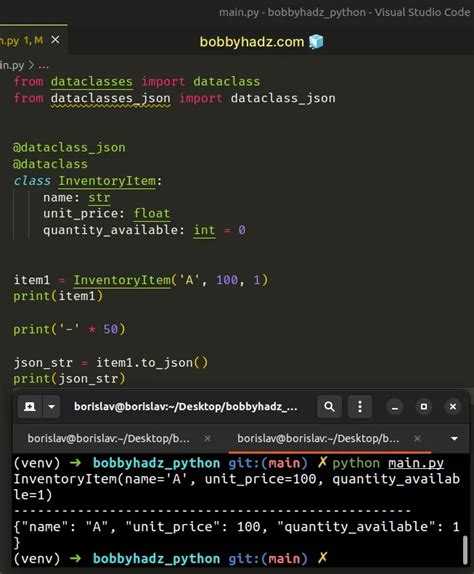Screen dimensions: 474x574
Task: Close the second terminal tab
Action: coord(417,438)
